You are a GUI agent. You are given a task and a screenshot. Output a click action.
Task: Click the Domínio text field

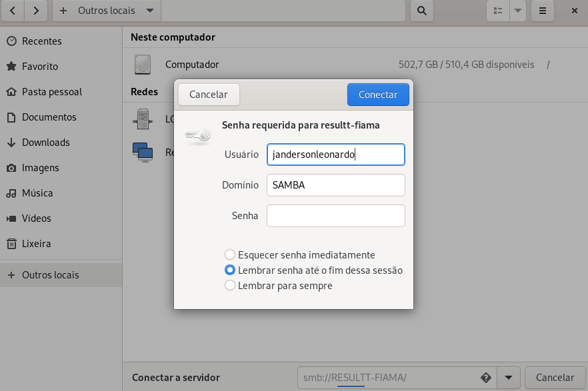pos(335,185)
